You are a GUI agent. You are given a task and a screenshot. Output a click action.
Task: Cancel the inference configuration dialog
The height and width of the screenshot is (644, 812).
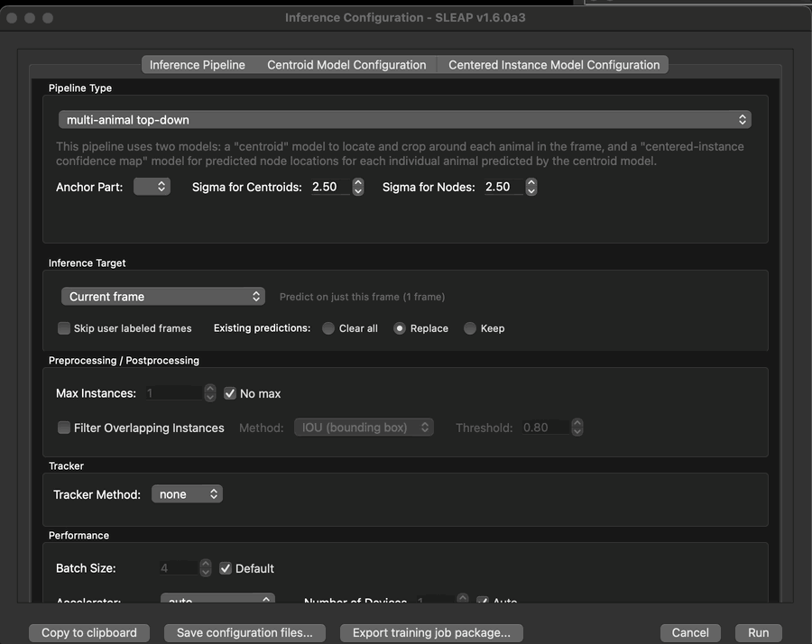coord(690,632)
